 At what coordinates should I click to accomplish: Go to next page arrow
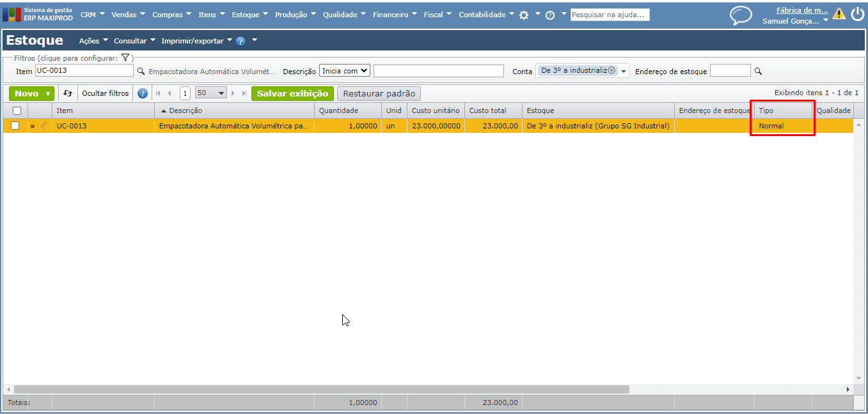233,93
